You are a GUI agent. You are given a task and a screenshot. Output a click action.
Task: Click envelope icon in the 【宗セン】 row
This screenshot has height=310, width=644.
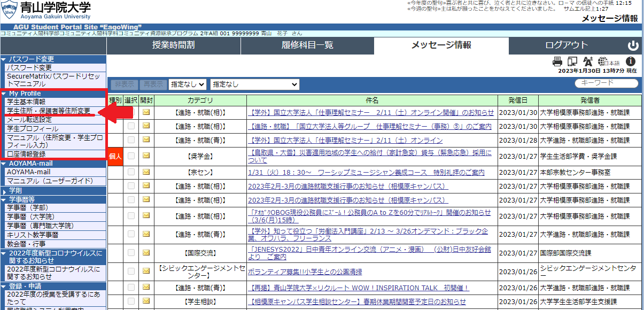[146, 172]
